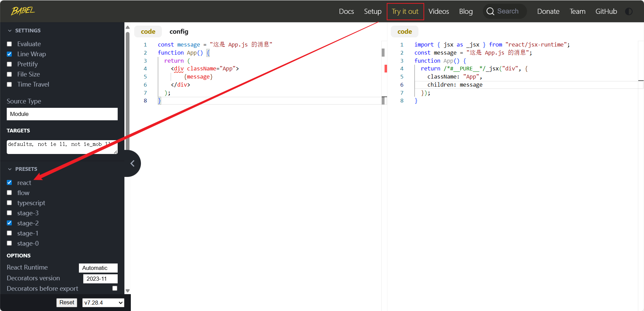Open the GitHub link
The height and width of the screenshot is (311, 644).
(606, 11)
